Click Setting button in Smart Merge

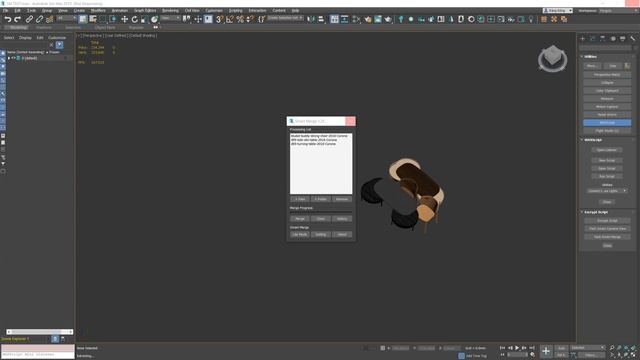tap(321, 234)
